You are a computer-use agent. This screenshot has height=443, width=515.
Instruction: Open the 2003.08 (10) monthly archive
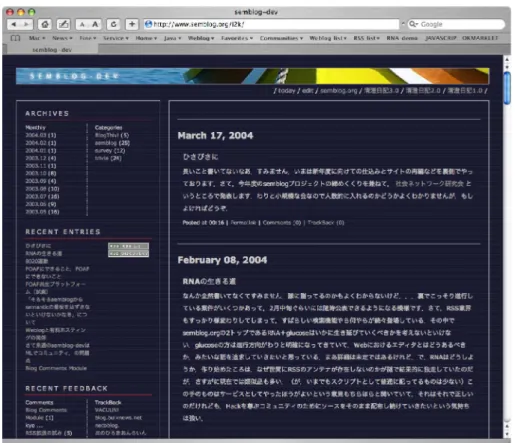tap(42, 189)
